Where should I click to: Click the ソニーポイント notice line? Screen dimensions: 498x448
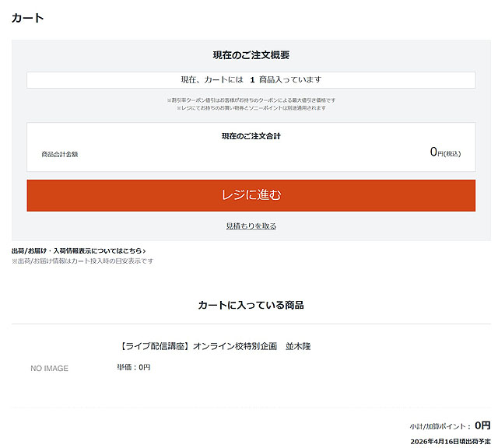tap(251, 108)
